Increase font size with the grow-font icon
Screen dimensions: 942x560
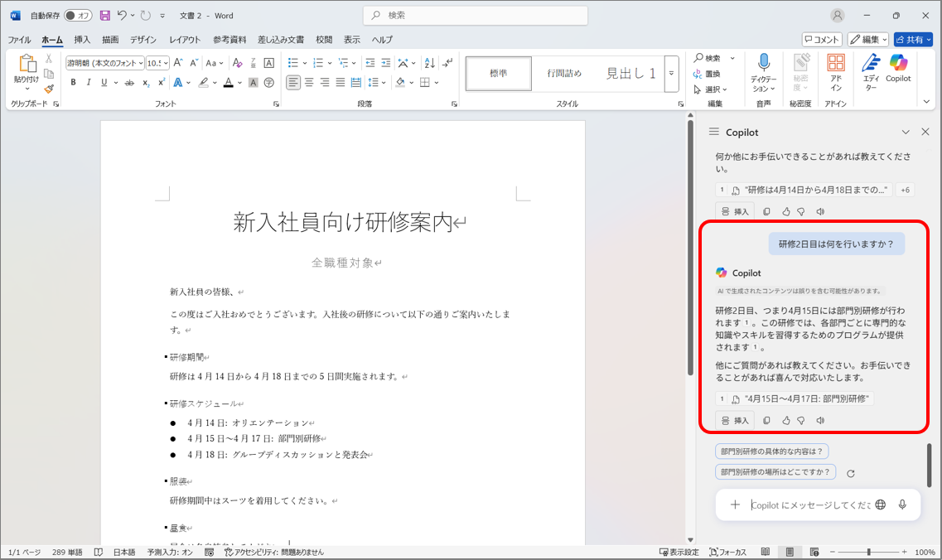[178, 62]
